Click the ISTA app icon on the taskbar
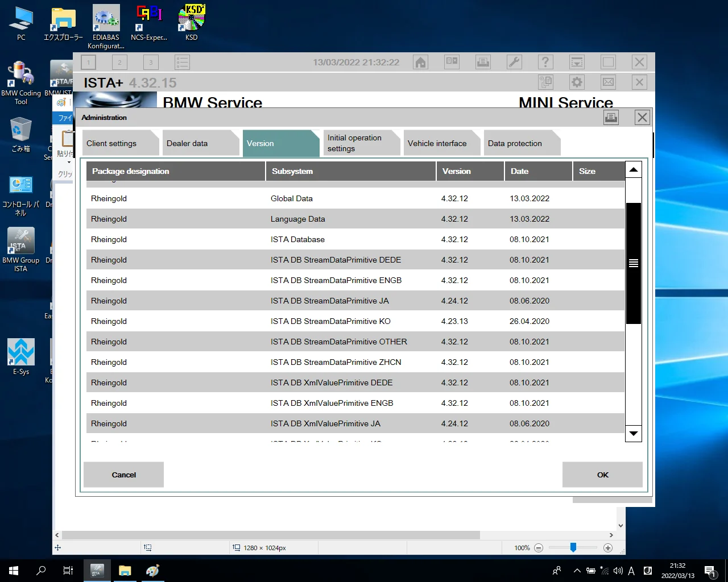This screenshot has width=728, height=582. coord(97,571)
